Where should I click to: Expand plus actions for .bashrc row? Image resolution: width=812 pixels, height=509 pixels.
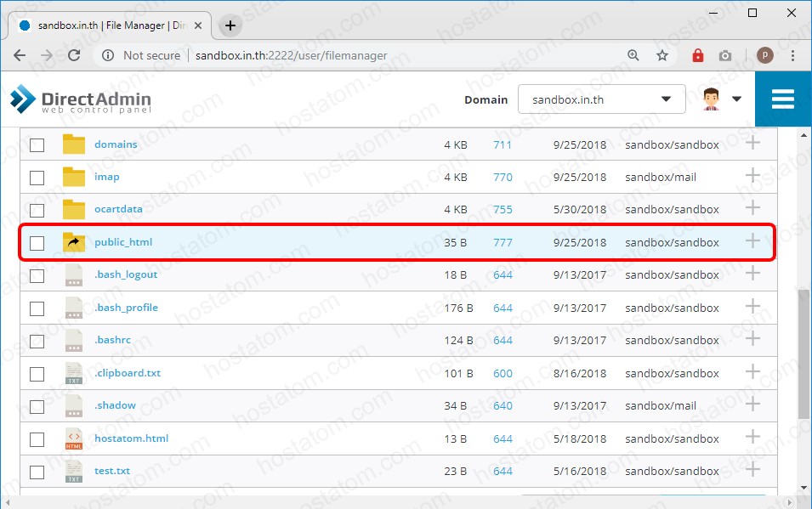[752, 338]
